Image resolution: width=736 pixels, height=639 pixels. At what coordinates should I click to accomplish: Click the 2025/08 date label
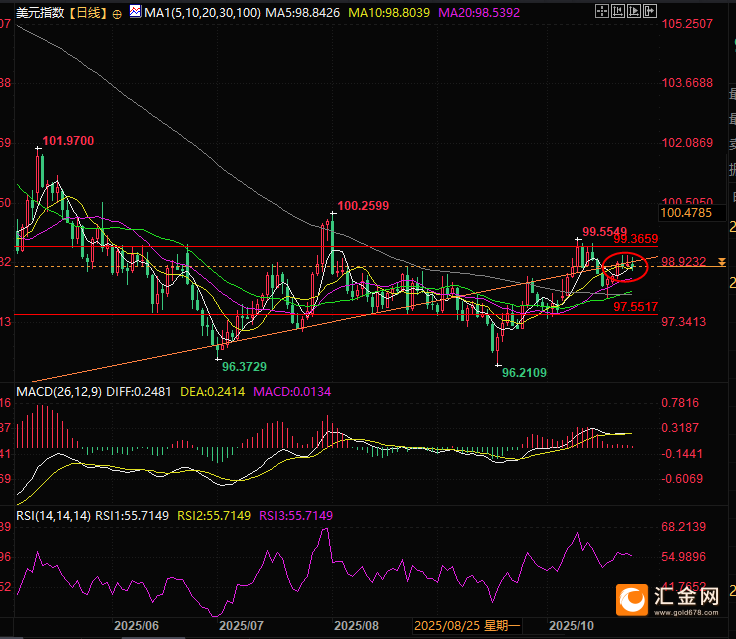coord(356,626)
